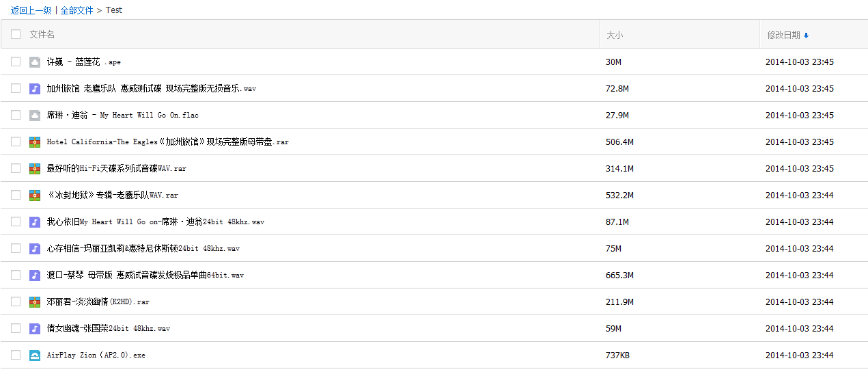Click cloud icon beside 许巍 - 蓝莲花 .ape

35,62
